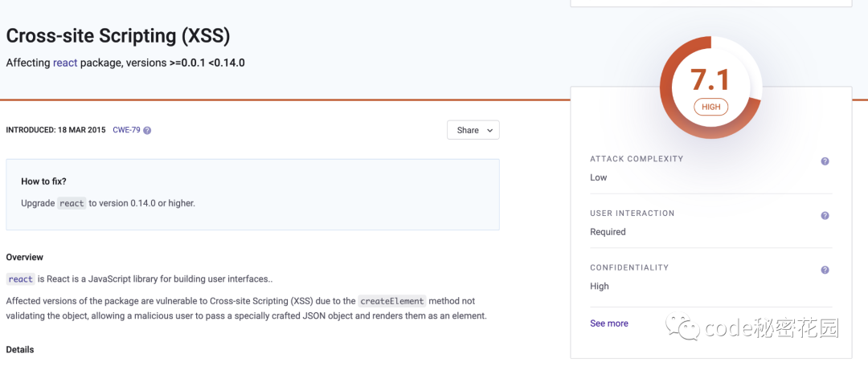Open the User Interaction help icon
Viewport: 868px width, 366px height.
tap(825, 216)
